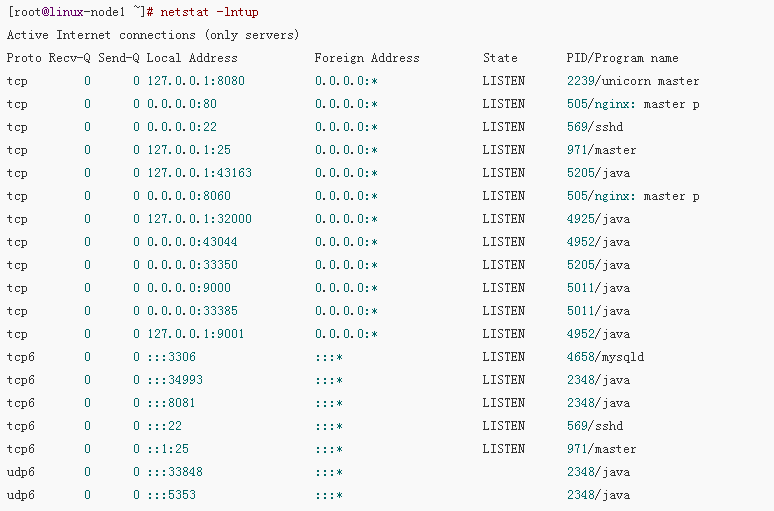Viewport: 774px width, 511px height.
Task: Click the 2239/unicorn master entry
Action: coord(633,81)
